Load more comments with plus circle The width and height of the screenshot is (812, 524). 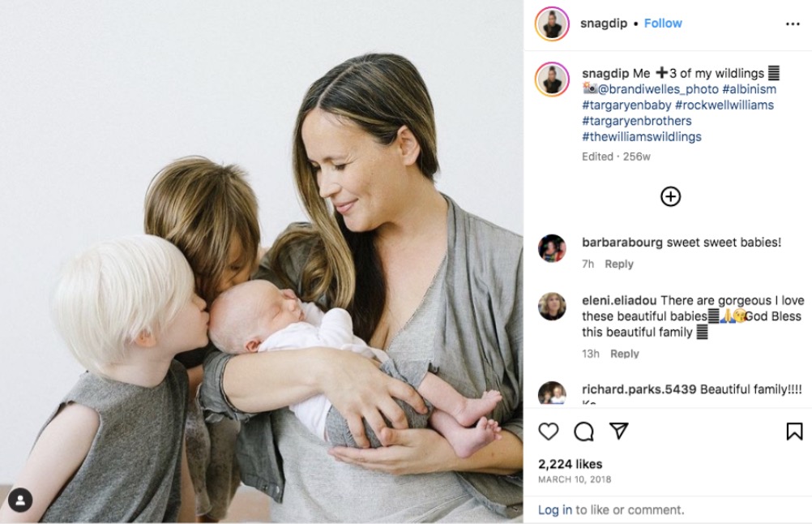pos(671,196)
